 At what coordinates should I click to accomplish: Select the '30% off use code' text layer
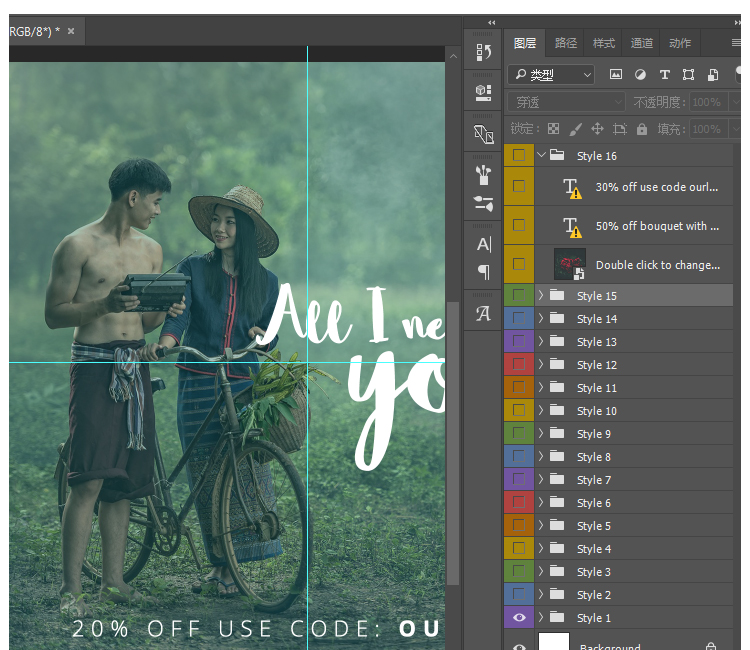pyautogui.click(x=656, y=187)
